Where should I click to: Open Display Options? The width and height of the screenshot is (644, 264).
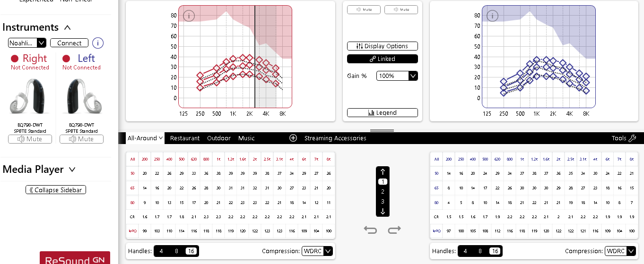tap(383, 46)
